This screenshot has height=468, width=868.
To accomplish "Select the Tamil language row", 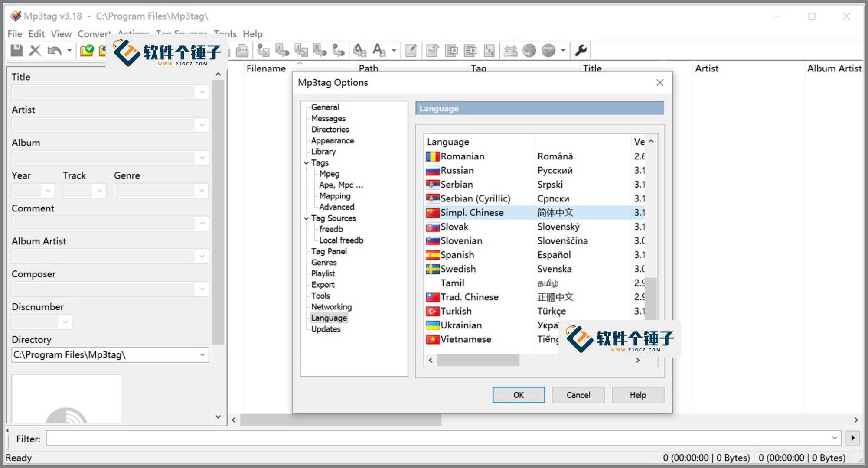I will (535, 283).
